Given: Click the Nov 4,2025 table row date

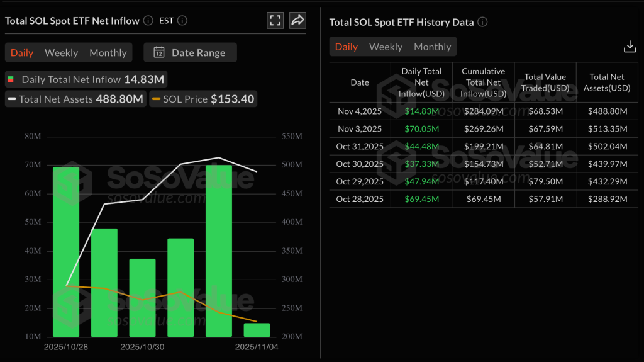Looking at the screenshot, I should coord(359,111).
